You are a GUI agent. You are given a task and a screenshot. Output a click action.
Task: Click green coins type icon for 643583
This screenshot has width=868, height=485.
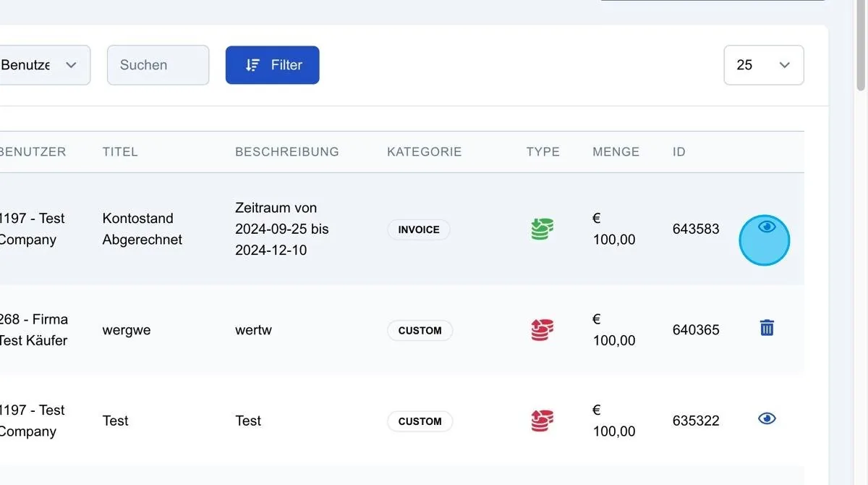pos(542,229)
